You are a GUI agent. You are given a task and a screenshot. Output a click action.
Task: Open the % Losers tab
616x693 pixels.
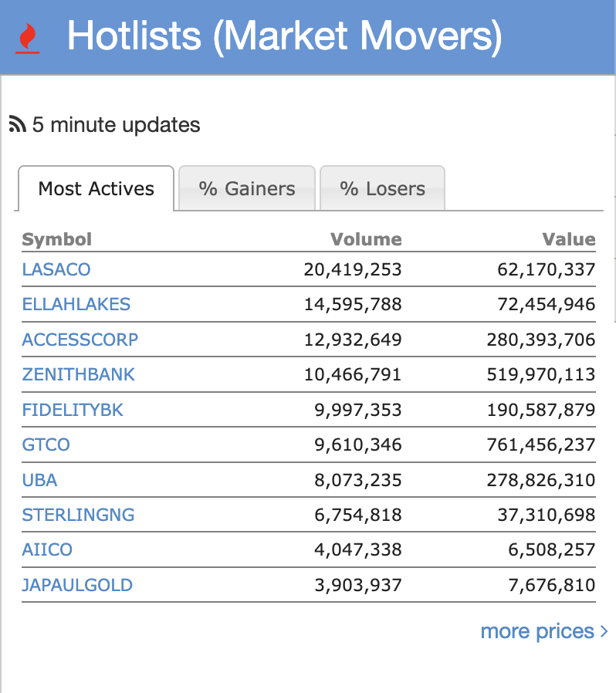(x=382, y=189)
